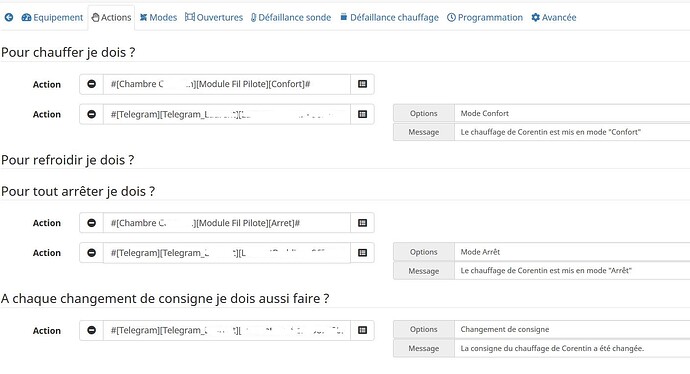Open the Modes tab
Image resolution: width=690 pixels, height=374 pixels.
coord(158,18)
